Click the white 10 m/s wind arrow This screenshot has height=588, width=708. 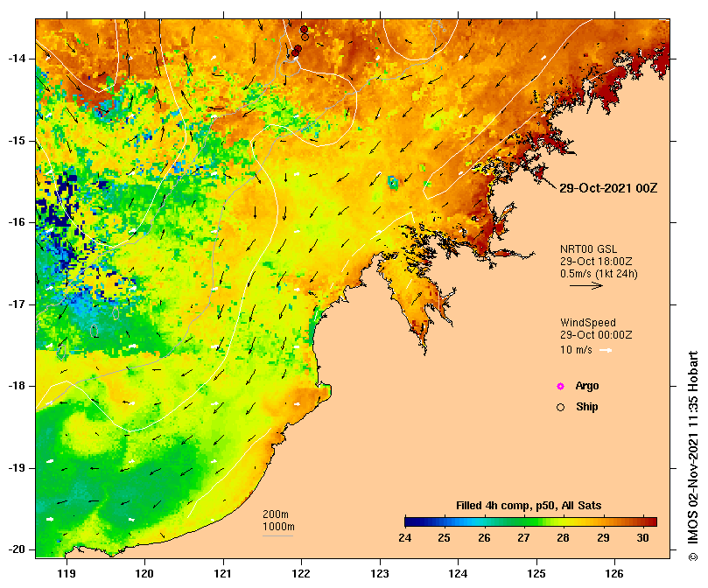[x=606, y=351]
